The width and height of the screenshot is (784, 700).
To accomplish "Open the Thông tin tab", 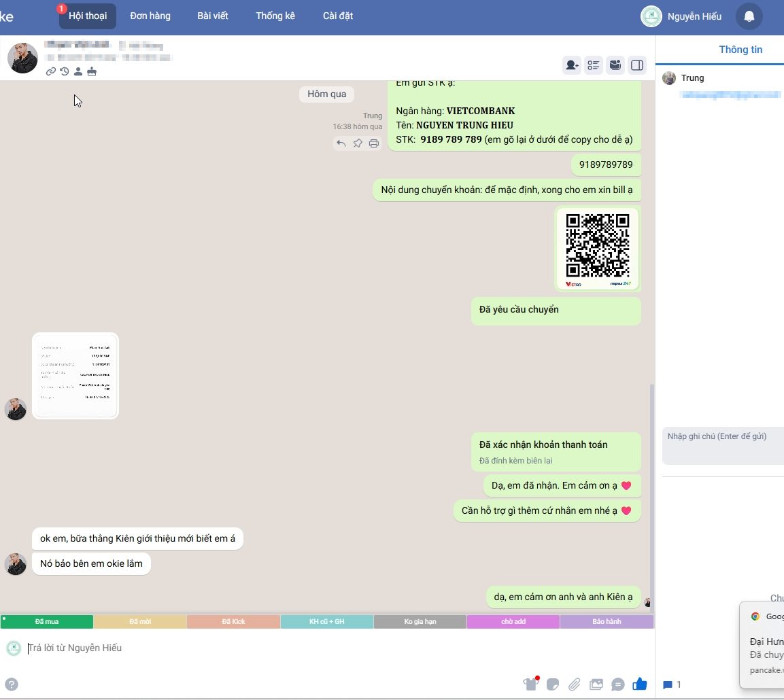I will point(740,50).
